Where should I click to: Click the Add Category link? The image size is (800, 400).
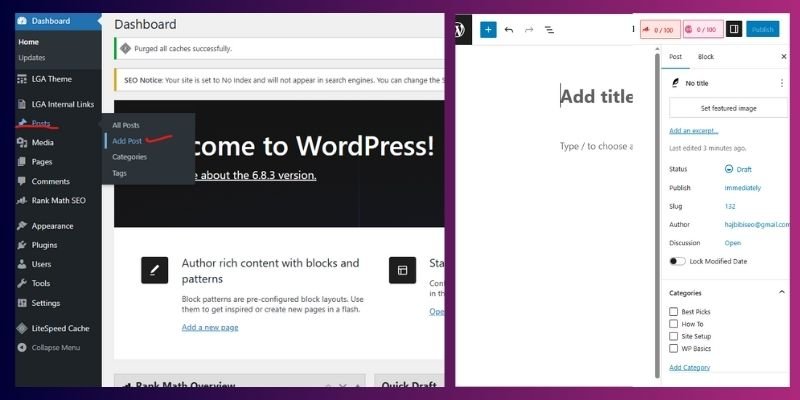click(689, 367)
